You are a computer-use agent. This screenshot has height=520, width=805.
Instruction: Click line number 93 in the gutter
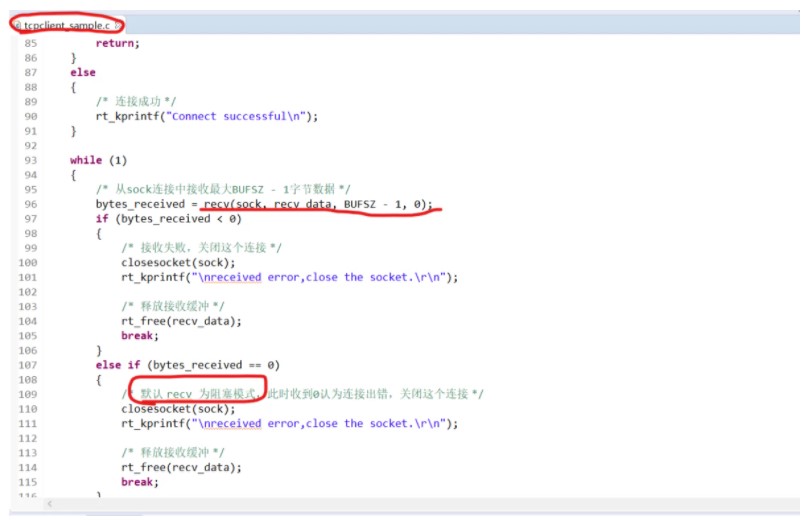(x=31, y=160)
